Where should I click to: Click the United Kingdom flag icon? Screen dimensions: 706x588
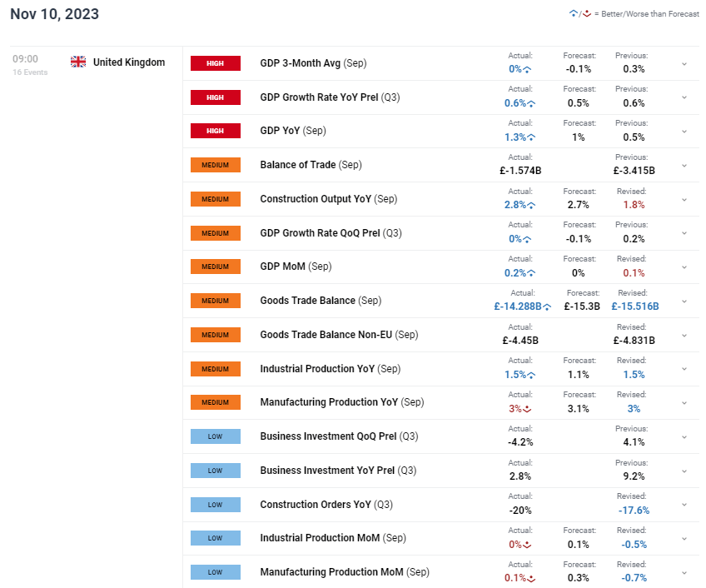pos(78,62)
